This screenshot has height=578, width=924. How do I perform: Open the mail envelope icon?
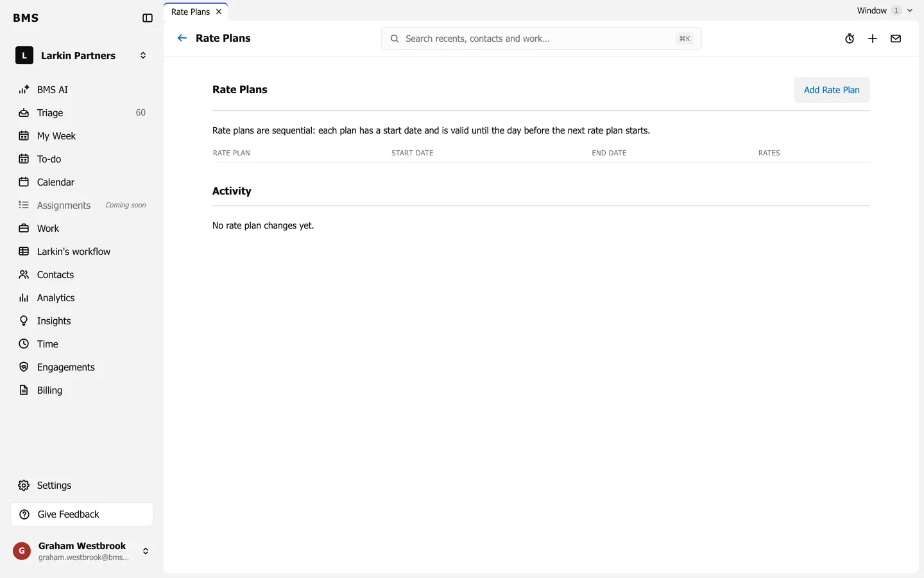pos(896,39)
